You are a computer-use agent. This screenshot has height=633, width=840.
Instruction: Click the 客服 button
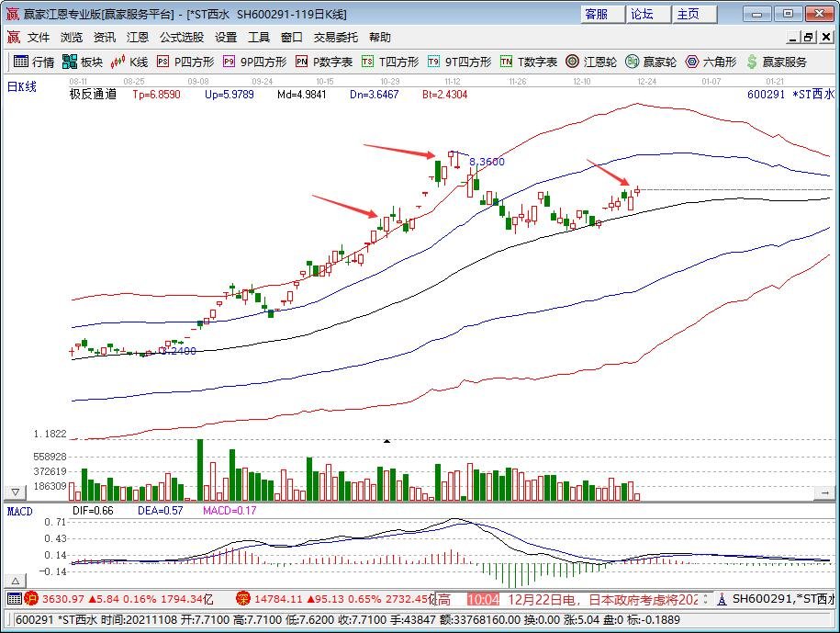602,14
